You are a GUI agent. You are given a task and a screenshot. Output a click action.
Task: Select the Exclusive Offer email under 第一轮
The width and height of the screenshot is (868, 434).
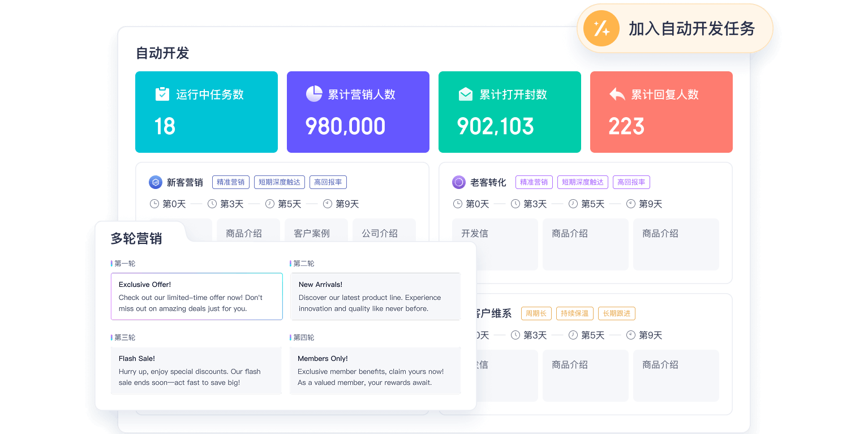click(x=196, y=296)
